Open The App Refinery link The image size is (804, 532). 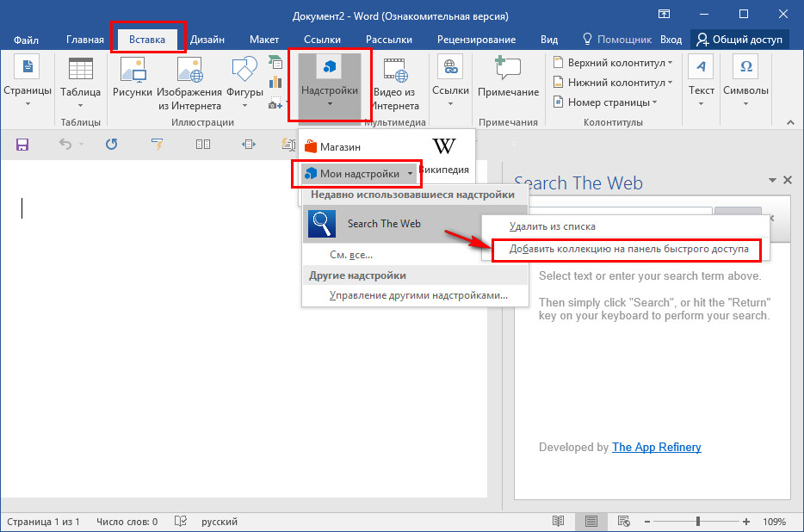[x=656, y=448]
